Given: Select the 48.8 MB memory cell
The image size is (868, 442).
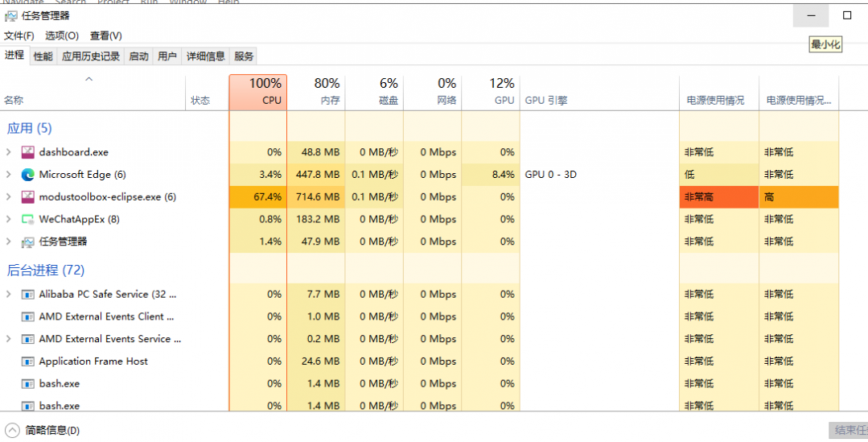Looking at the screenshot, I should pos(316,152).
